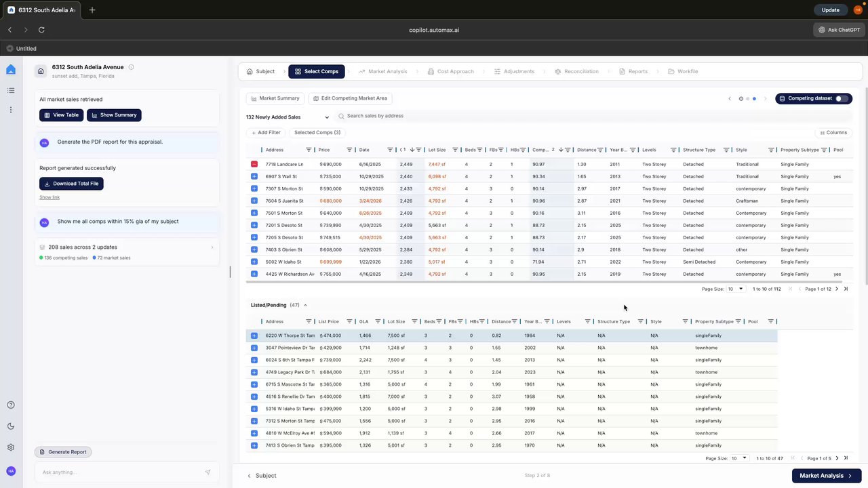Open the Market Summary button
This screenshot has height=488, width=868.
tap(275, 98)
